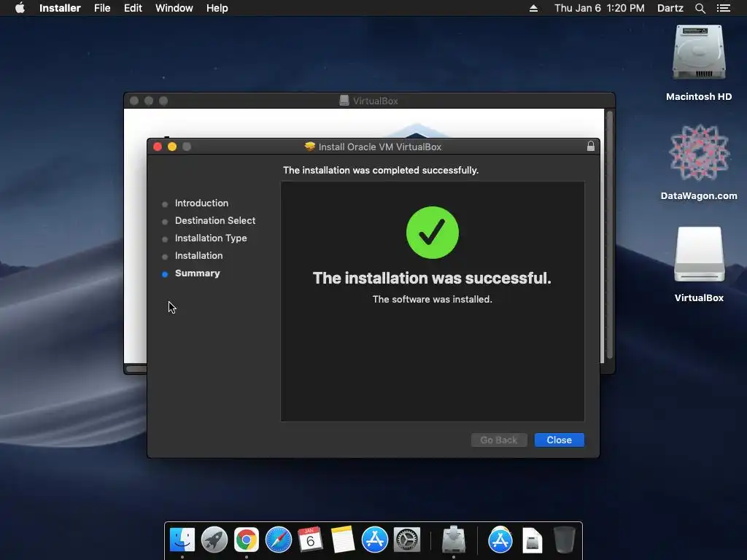Viewport: 747px width, 560px height.
Task: Minimize the installer with the yellow button
Action: [x=172, y=147]
